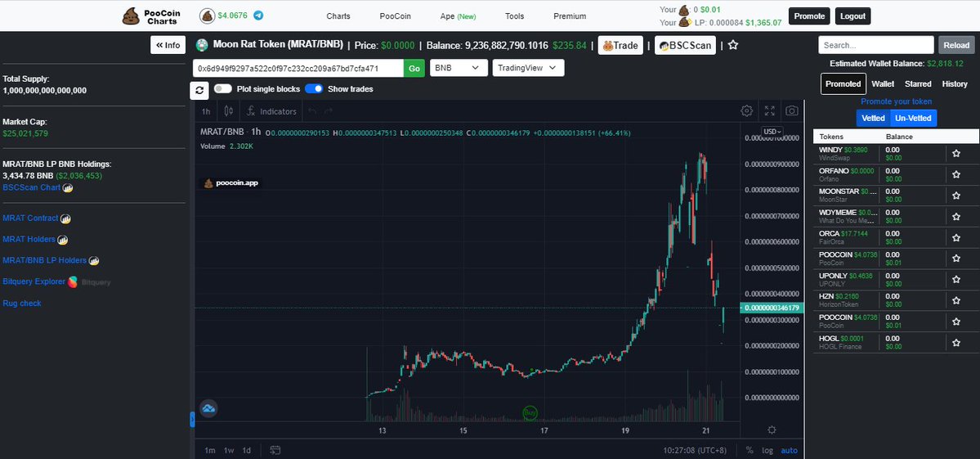Change the candlestick chart style

228,110
